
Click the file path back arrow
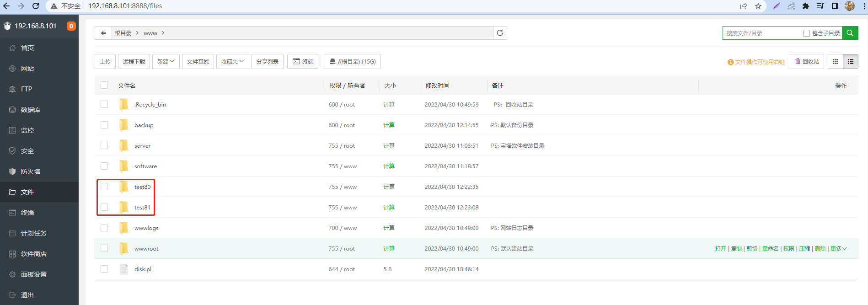click(x=103, y=33)
